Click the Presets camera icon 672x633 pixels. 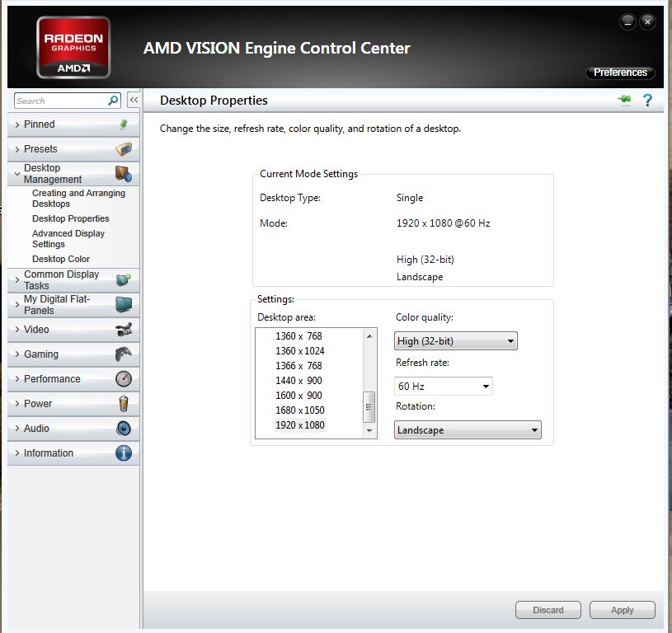(x=124, y=149)
